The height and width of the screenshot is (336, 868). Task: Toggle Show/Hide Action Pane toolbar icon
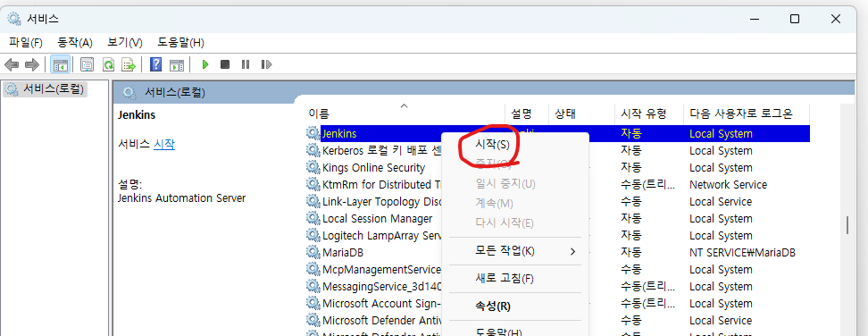[177, 64]
